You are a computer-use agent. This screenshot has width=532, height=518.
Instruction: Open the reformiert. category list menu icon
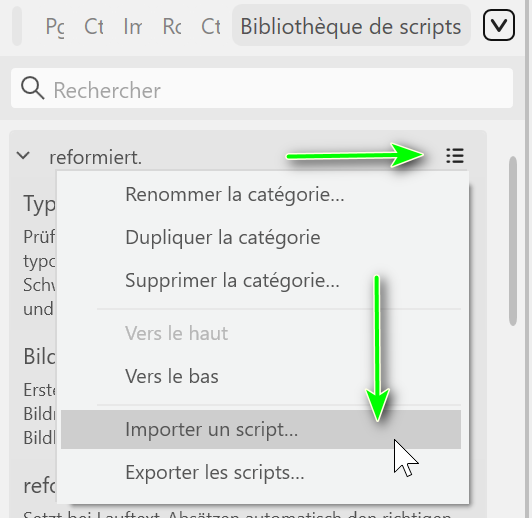pos(455,156)
